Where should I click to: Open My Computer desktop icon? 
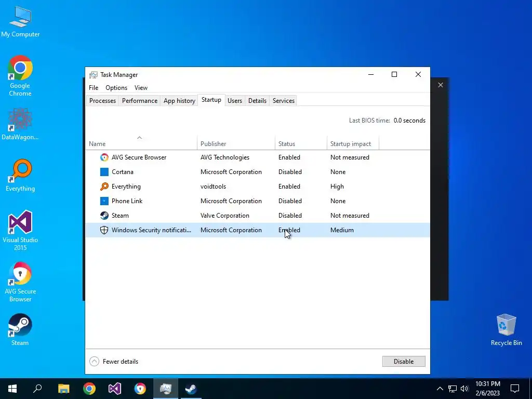coord(20,22)
